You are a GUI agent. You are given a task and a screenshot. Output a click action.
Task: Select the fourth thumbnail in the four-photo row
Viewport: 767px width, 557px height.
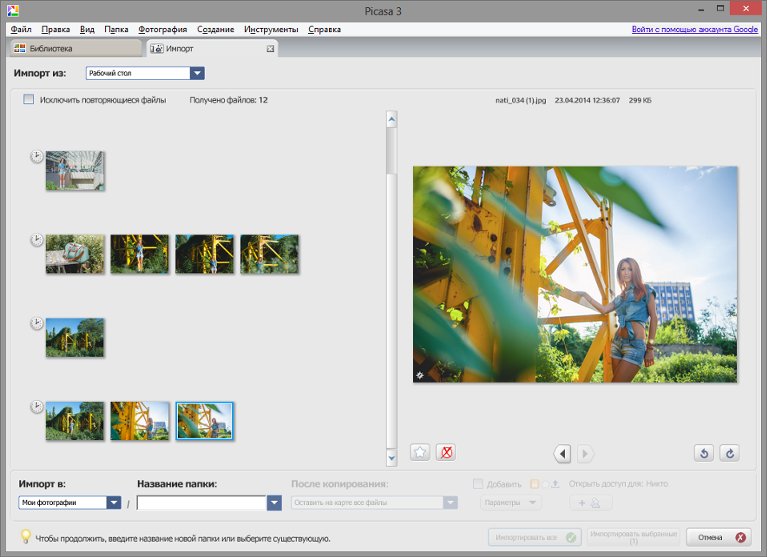270,254
